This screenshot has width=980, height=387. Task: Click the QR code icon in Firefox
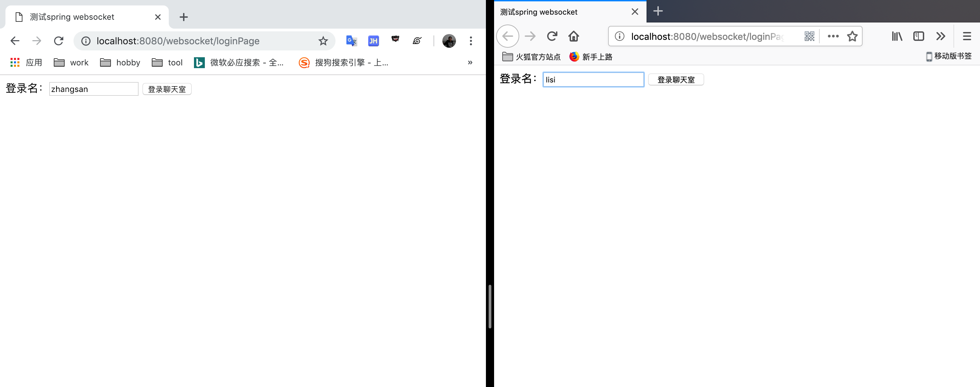[x=809, y=36]
